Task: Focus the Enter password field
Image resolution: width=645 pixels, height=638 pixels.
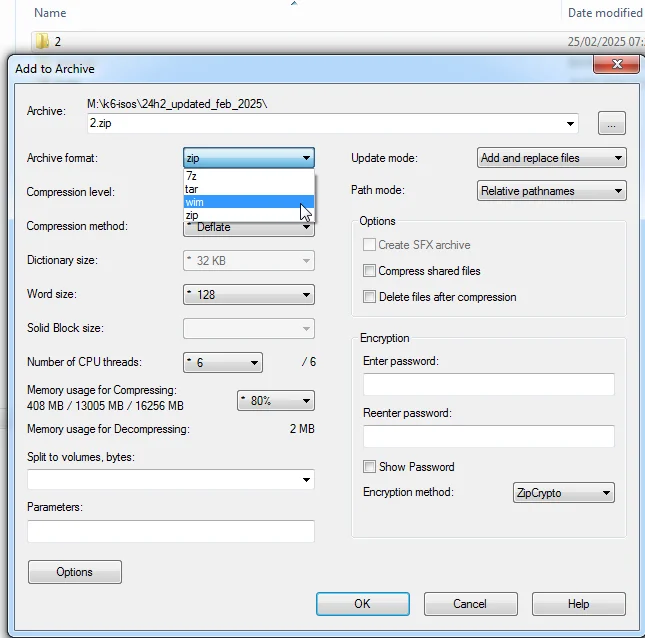Action: coord(489,384)
